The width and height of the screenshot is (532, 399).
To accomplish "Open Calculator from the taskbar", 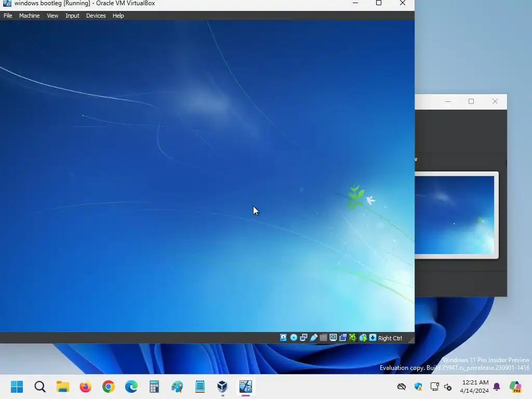I will pos(154,387).
